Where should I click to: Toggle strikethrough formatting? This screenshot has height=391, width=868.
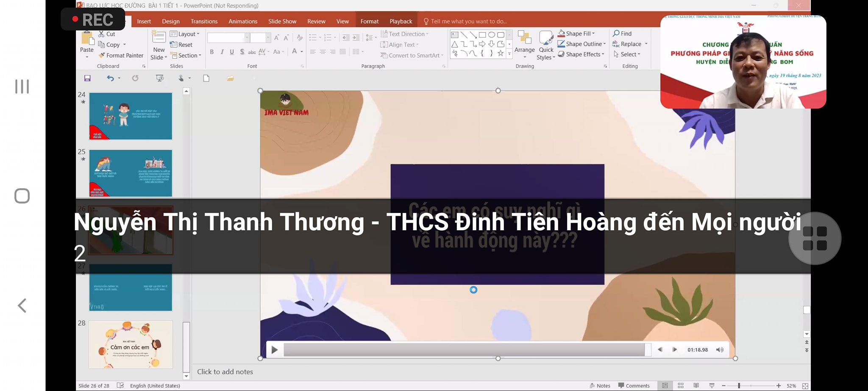[252, 52]
